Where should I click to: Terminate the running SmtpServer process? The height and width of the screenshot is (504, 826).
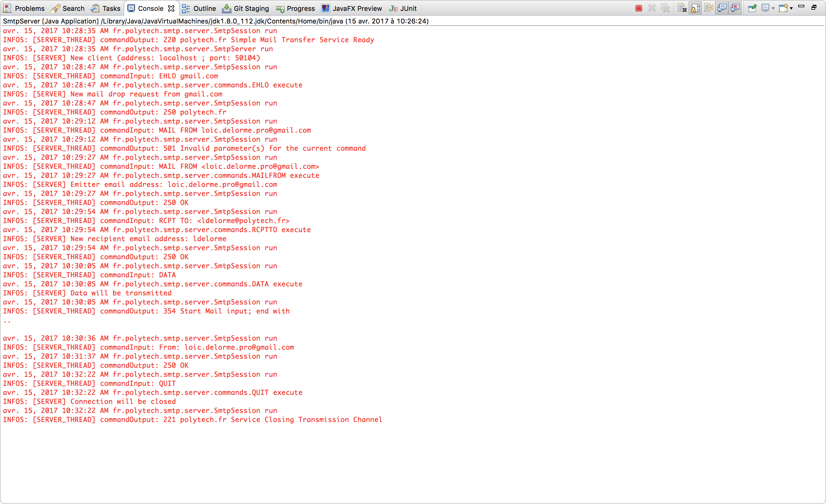coord(638,8)
